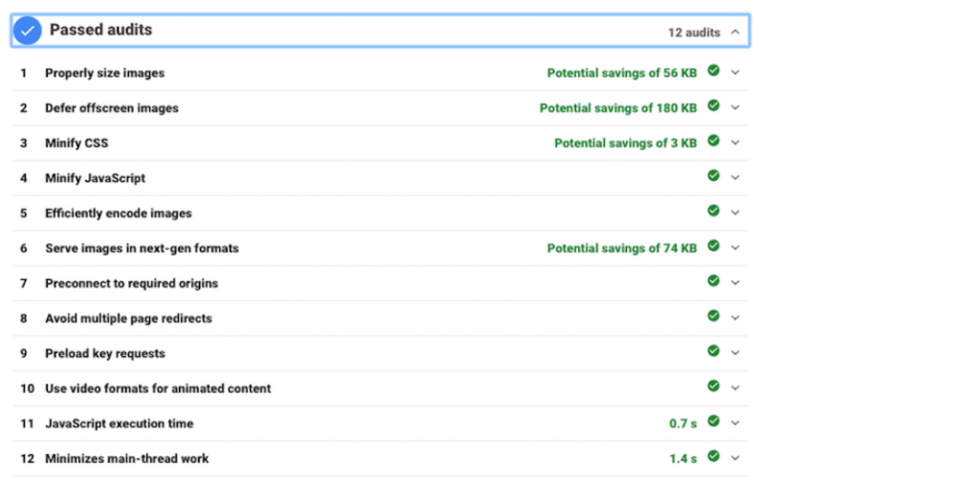This screenshot has width=980, height=484.
Task: Click green check for Preconnect to required origins
Action: (713, 281)
